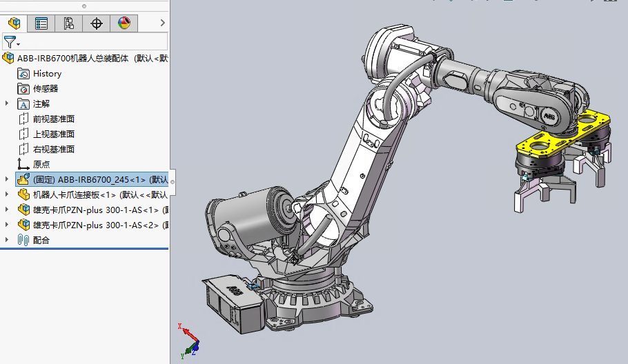Click the History folder icon
This screenshot has height=364, width=628.
[x=23, y=74]
